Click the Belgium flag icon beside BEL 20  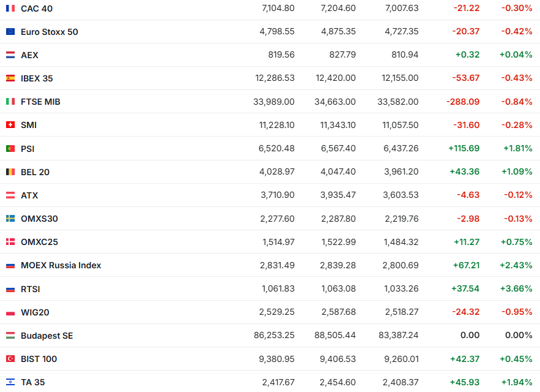click(x=10, y=172)
